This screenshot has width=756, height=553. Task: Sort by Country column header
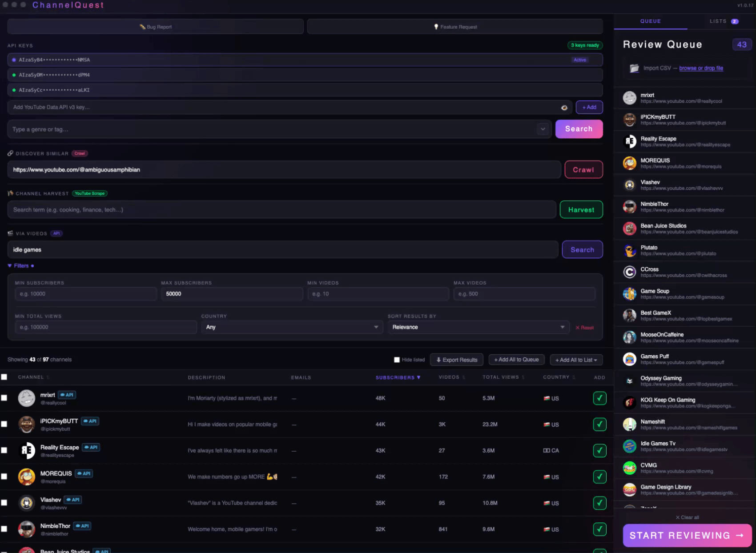(x=559, y=377)
